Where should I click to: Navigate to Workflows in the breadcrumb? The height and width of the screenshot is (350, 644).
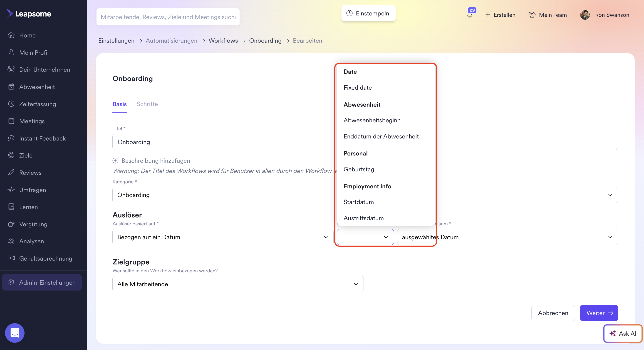click(x=223, y=40)
